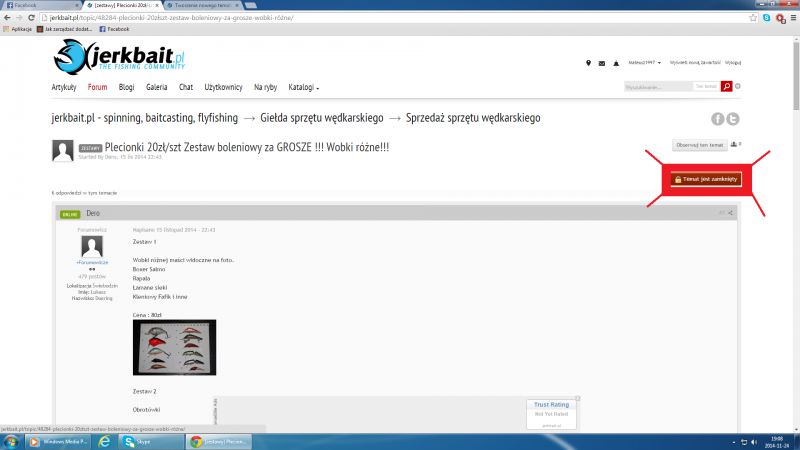Open the fishing lures photo thumbnail
This screenshot has height=450, width=800.
[x=174, y=347]
